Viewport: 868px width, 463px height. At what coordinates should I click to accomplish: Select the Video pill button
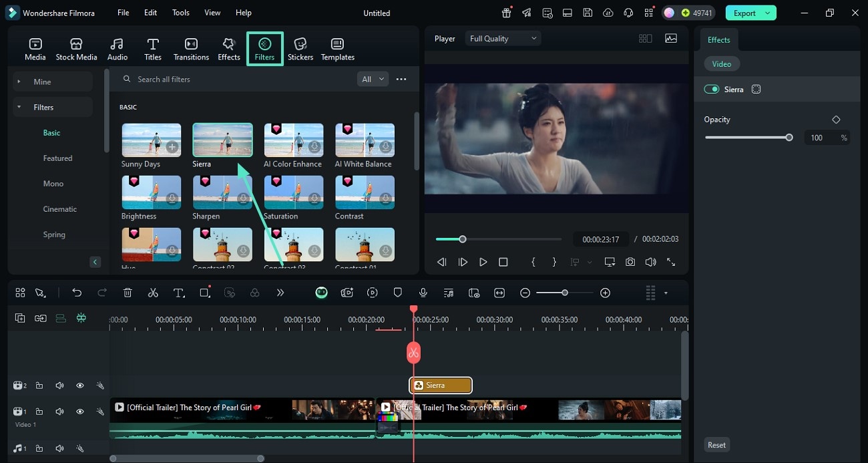click(722, 64)
